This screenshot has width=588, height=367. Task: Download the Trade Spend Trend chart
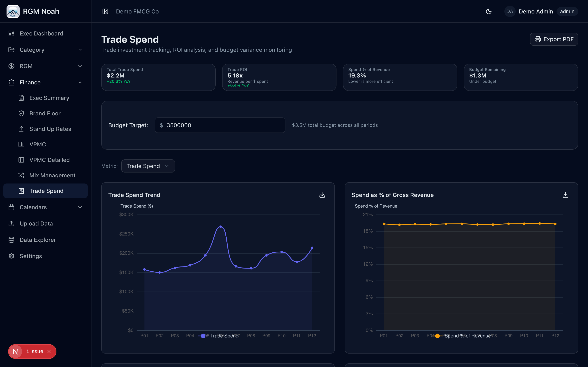coord(322,195)
